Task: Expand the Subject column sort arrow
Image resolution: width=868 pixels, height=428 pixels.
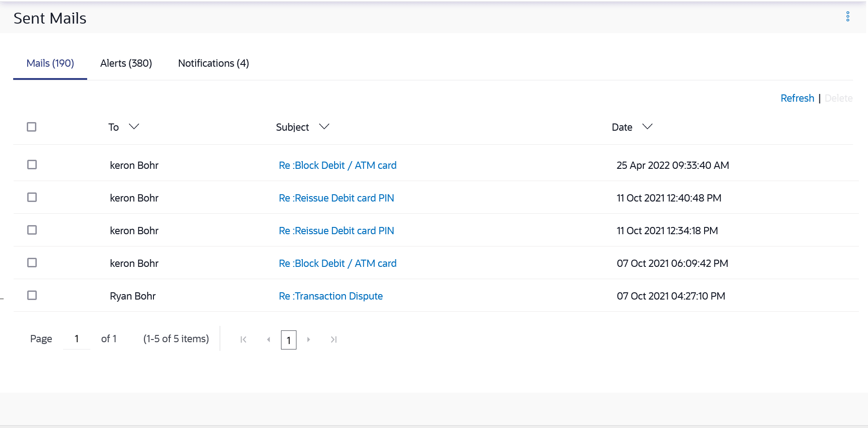Action: tap(324, 127)
